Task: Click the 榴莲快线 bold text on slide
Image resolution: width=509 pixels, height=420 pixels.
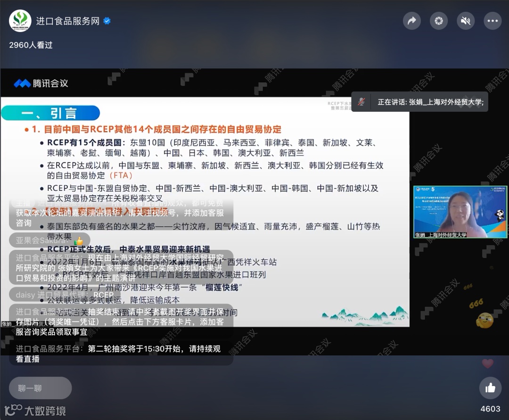Action: point(222,288)
